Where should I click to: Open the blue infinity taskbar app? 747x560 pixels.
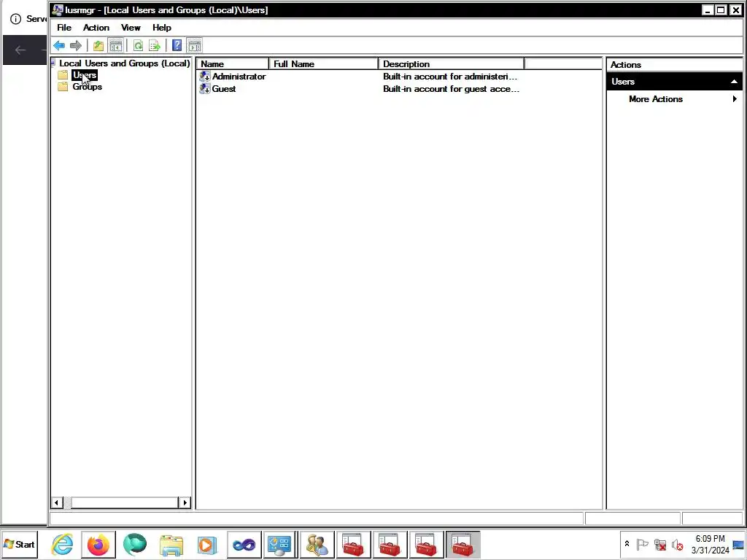point(244,544)
